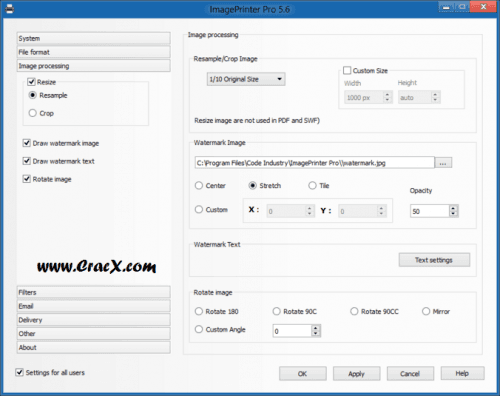The height and width of the screenshot is (396, 500).
Task: Open watermark Text settings
Action: coord(434,260)
